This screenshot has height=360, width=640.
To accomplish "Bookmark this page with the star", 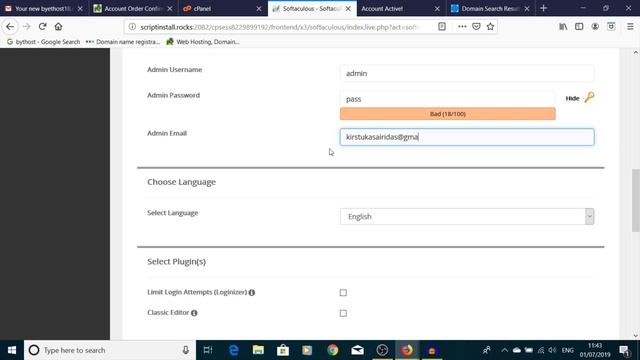I will click(490, 27).
